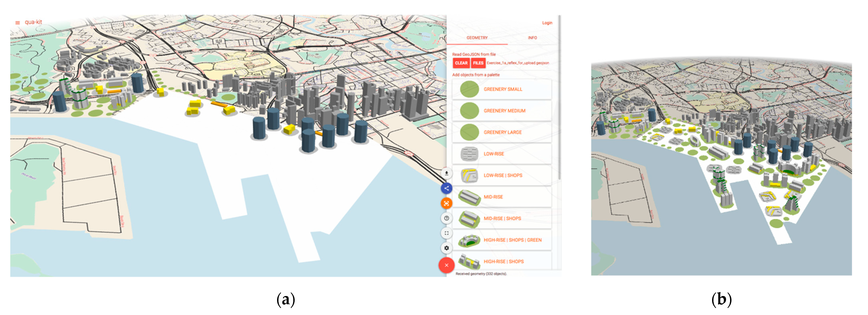Click the Login link

point(547,23)
